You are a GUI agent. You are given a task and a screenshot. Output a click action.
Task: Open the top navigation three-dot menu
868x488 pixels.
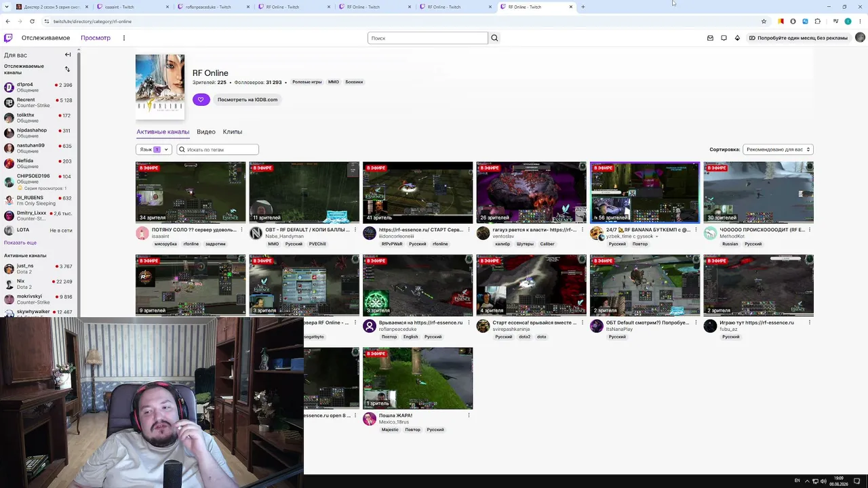[124, 38]
